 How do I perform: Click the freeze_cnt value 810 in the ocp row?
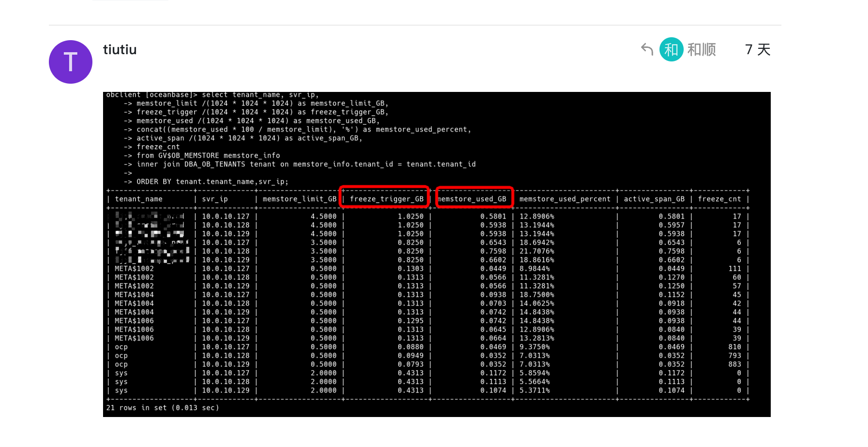click(x=734, y=347)
